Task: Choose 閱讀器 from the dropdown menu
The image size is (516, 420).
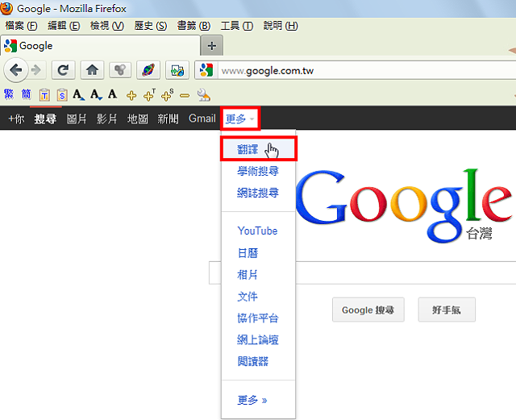Action: click(x=252, y=361)
